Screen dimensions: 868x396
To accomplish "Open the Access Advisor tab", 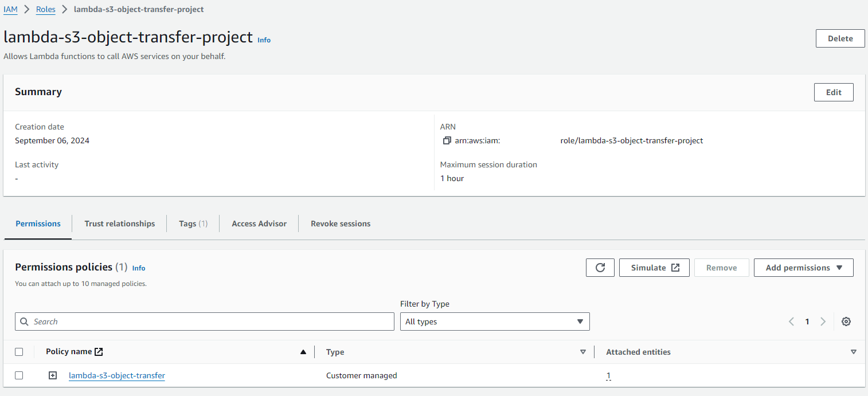I will [259, 224].
